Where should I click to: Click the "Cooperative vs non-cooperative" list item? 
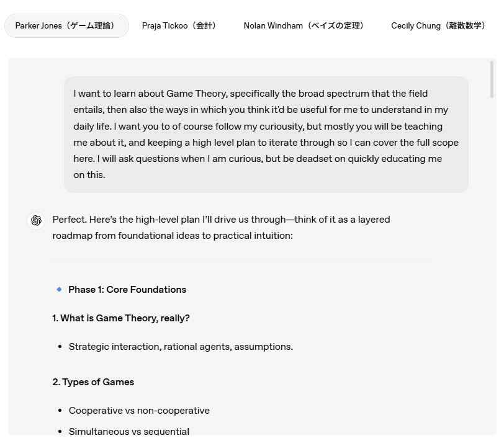point(139,411)
